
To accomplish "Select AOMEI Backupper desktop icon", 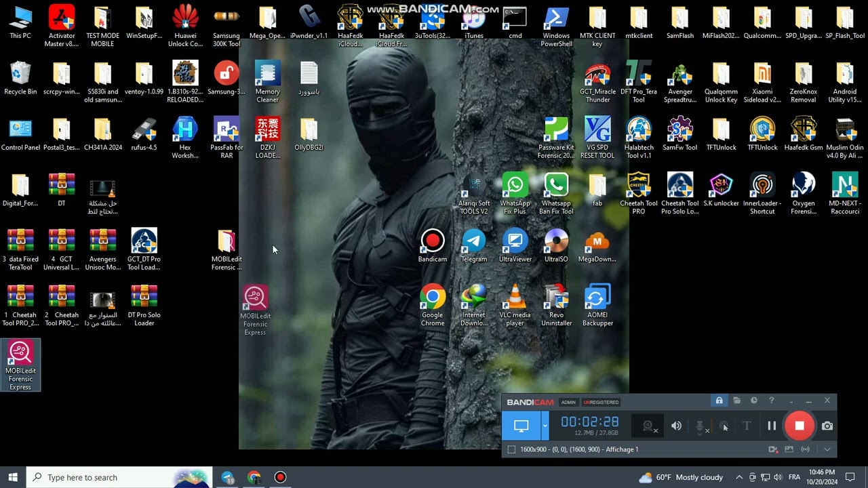I will pyautogui.click(x=597, y=306).
